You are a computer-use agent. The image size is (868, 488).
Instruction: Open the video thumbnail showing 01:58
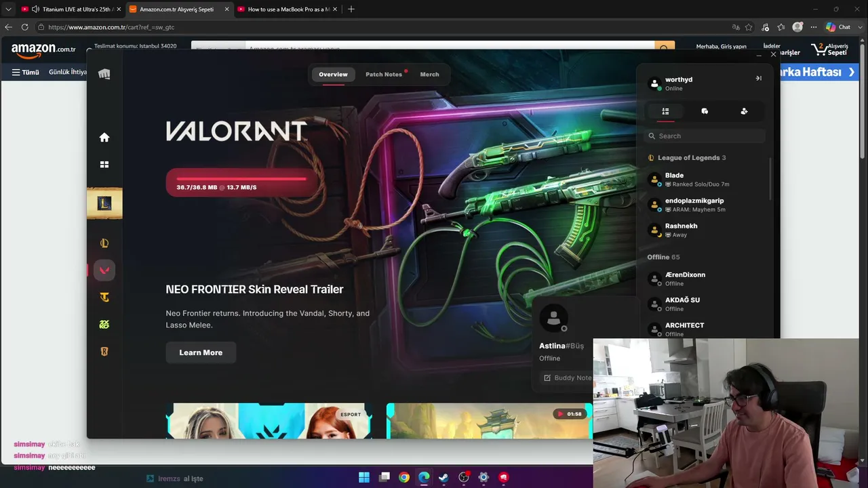(x=490, y=421)
